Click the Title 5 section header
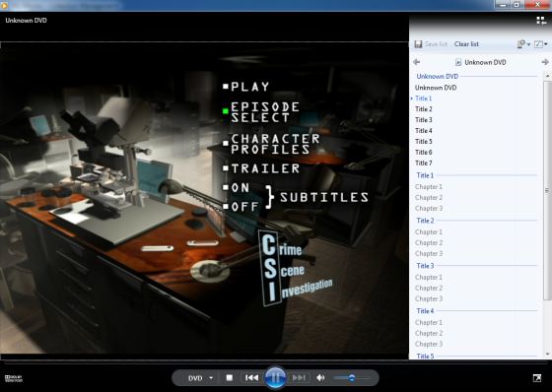The height and width of the screenshot is (392, 552). point(425,356)
